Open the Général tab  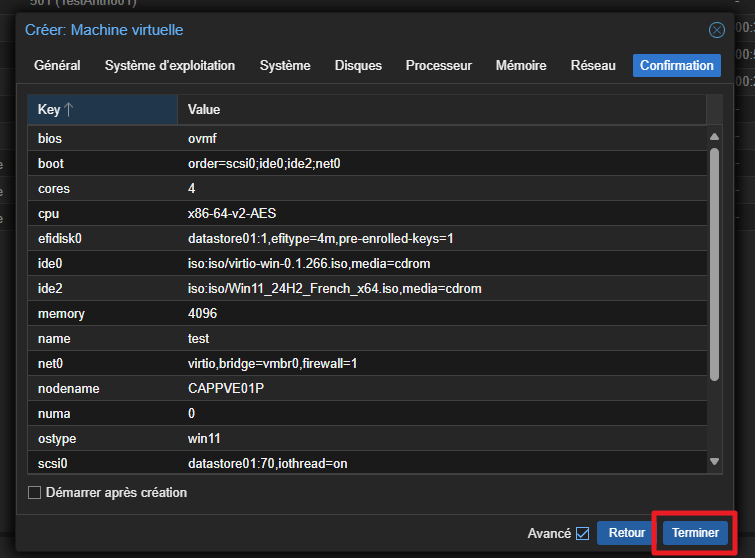[x=57, y=65]
